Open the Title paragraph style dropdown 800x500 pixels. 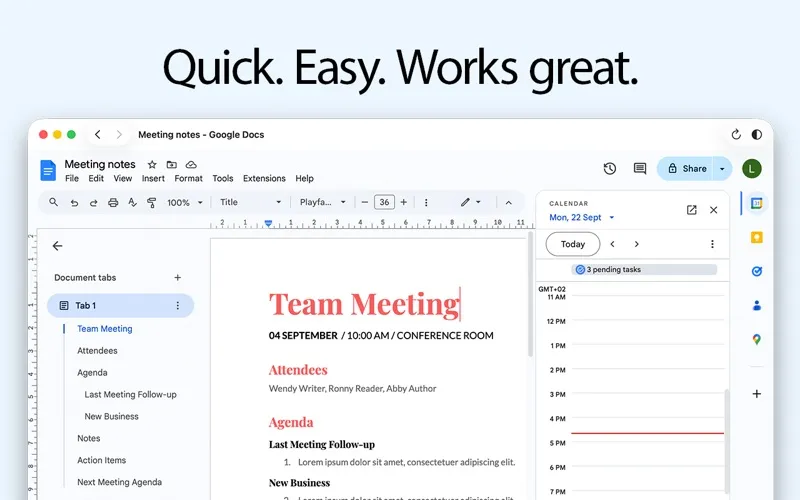[x=250, y=203]
